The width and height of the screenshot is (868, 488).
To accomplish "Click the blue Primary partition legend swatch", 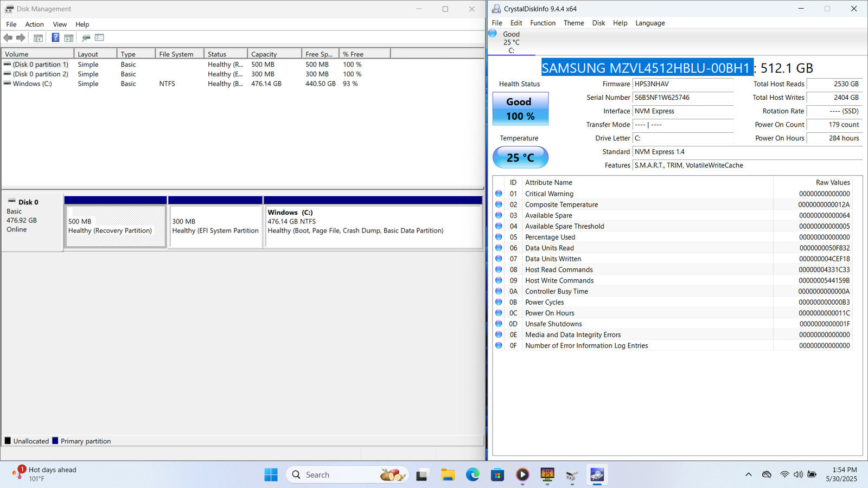I will 55,441.
